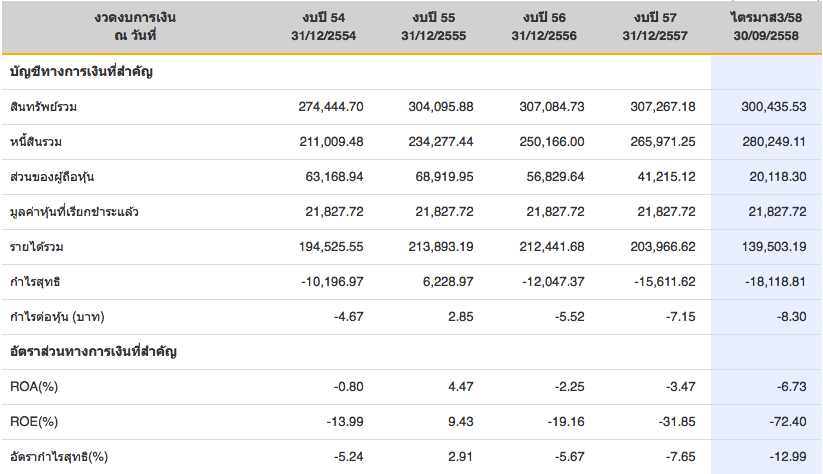Click the รายได้รวม row label

[38, 246]
